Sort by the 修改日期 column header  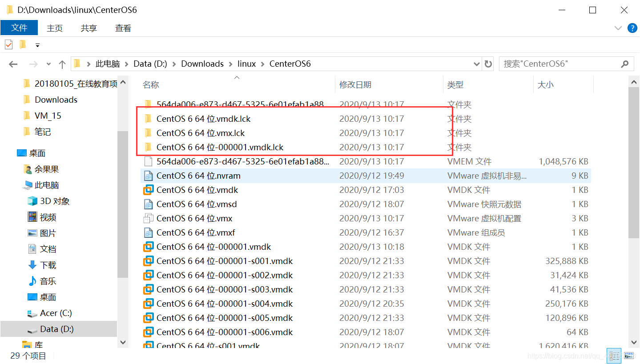[x=355, y=84]
